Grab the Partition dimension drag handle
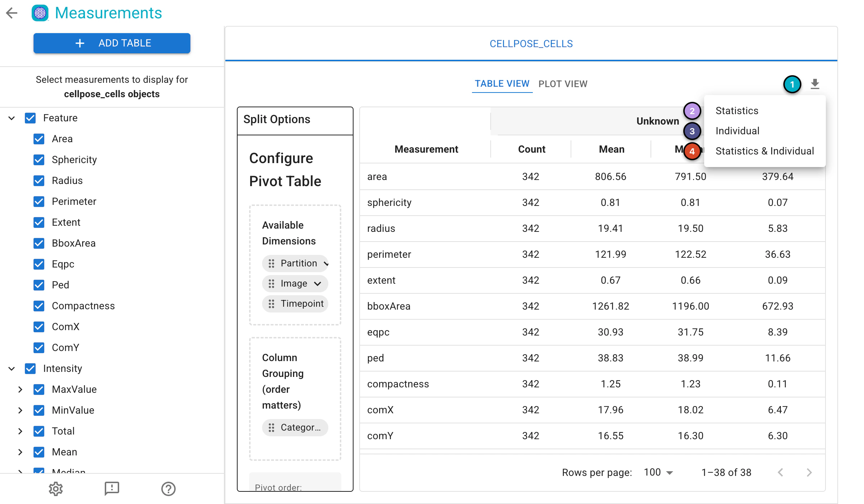This screenshot has height=504, width=864. [271, 264]
